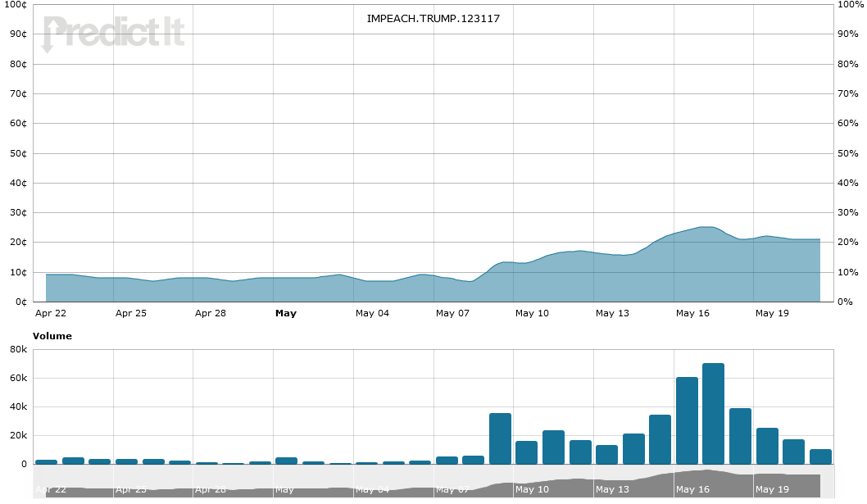Viewport: 867px width, 504px height.
Task: Click the '60k' label on the volume axis
Action: click(18, 378)
